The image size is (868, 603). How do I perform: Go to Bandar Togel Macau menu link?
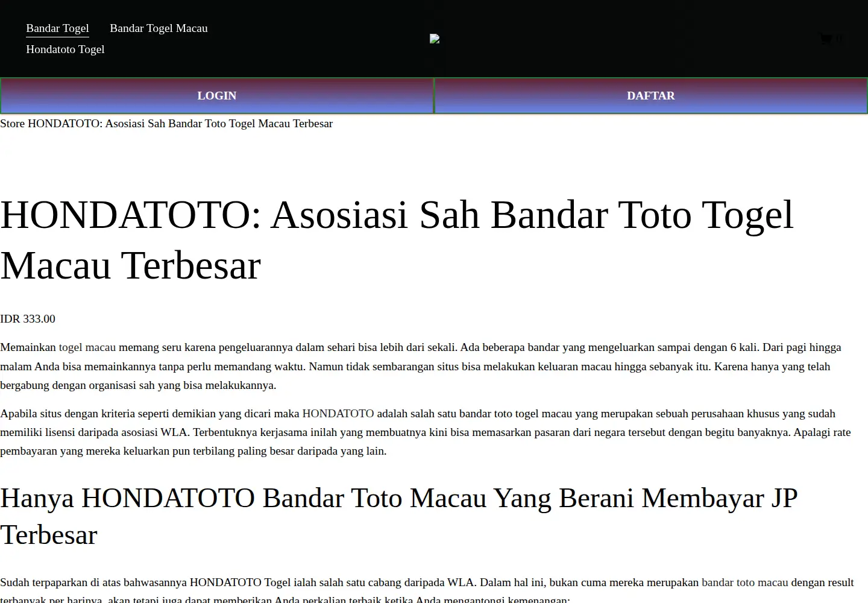click(x=159, y=28)
